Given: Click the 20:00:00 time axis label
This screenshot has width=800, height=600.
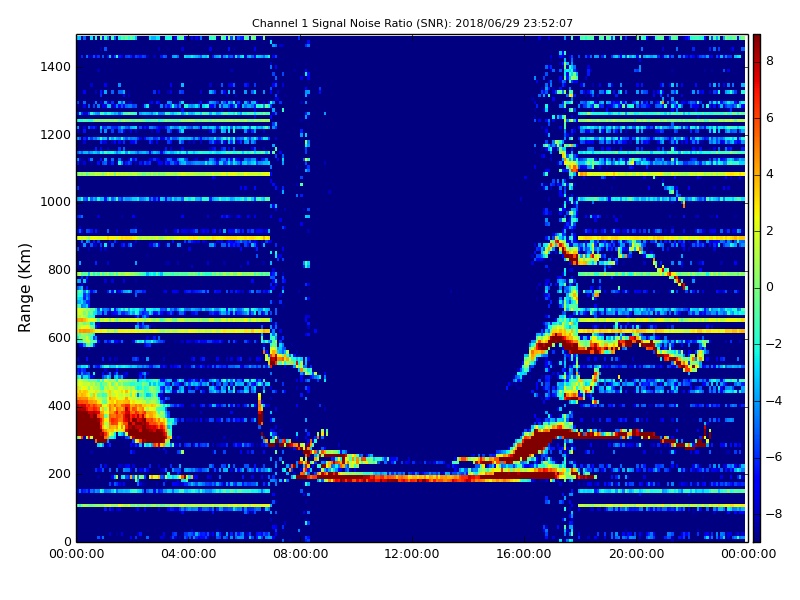Looking at the screenshot, I should [636, 554].
